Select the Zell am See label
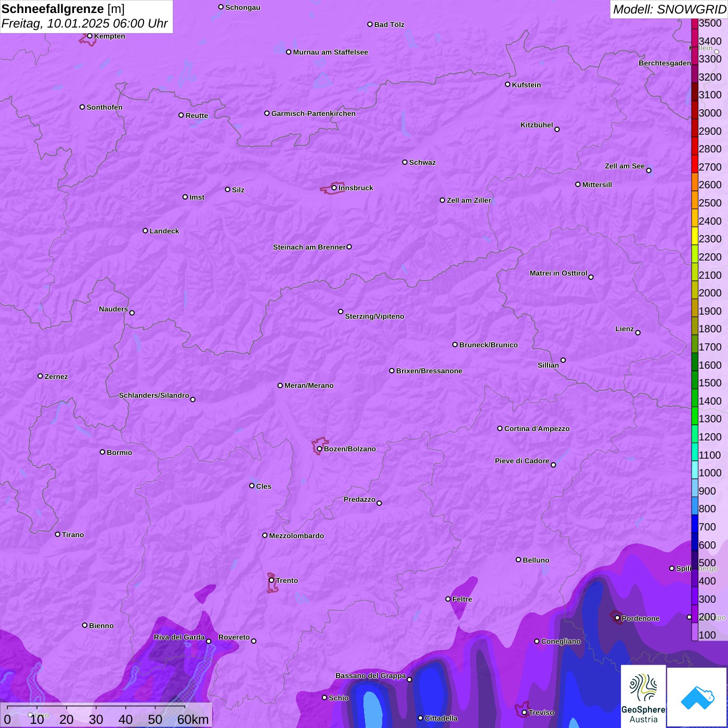Screen dimensions: 728x728 [x=625, y=166]
